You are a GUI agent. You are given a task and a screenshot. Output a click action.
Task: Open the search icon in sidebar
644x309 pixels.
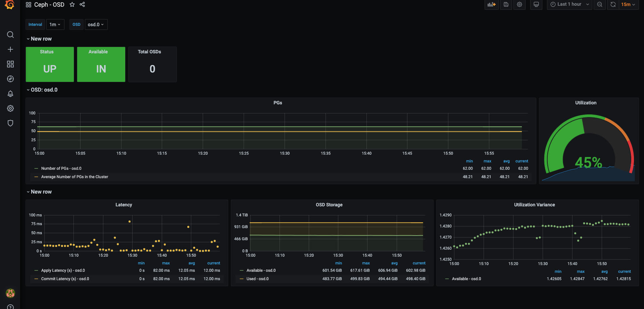coord(10,35)
